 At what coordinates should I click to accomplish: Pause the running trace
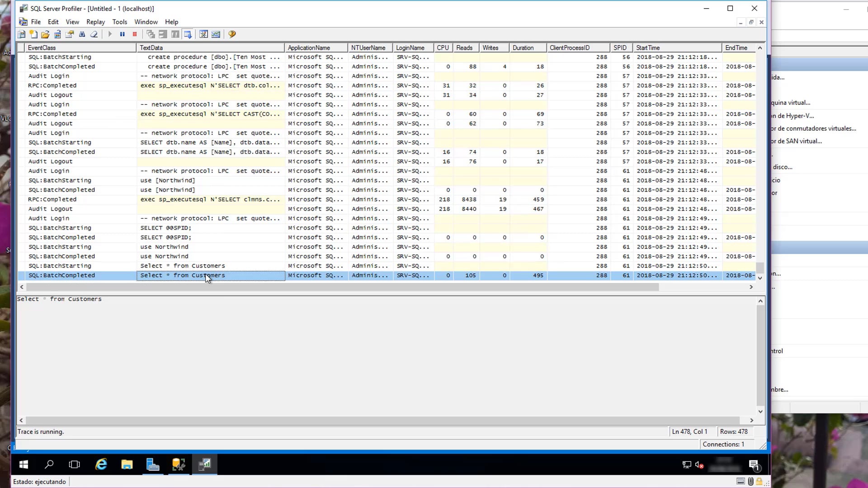point(123,34)
